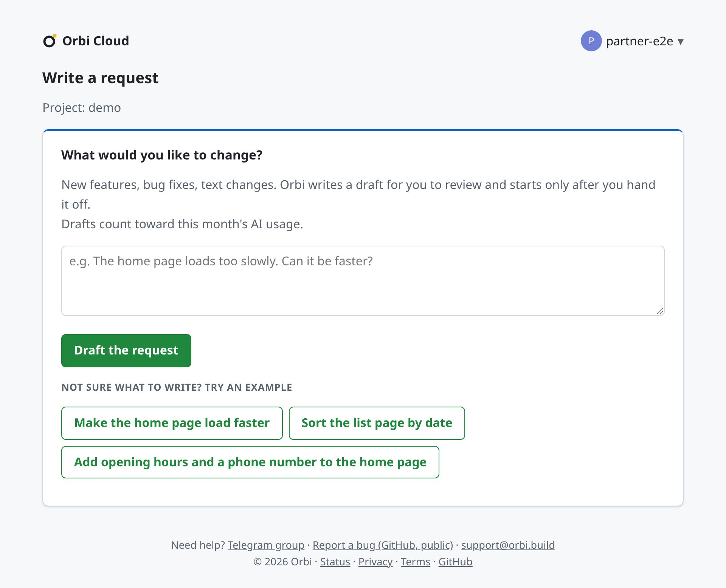Screen dimensions: 726x588
Task: Click the 'What would you like to change?' heading
Action: coord(162,155)
